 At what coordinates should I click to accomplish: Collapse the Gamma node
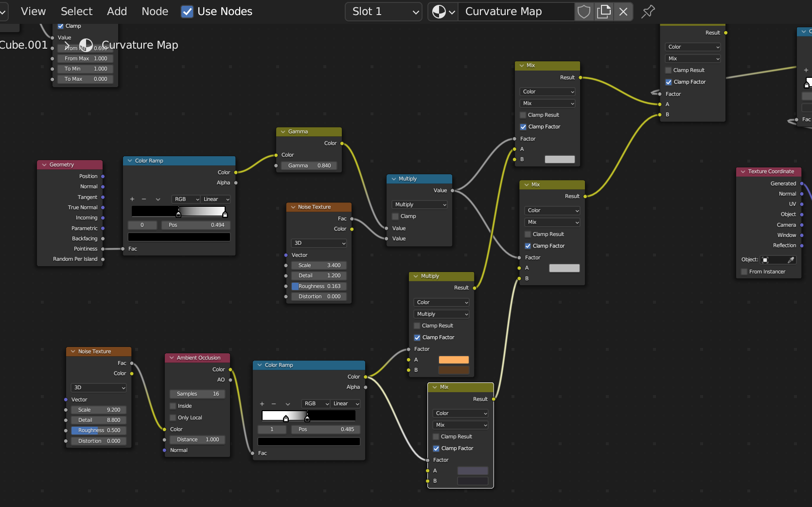pyautogui.click(x=282, y=132)
